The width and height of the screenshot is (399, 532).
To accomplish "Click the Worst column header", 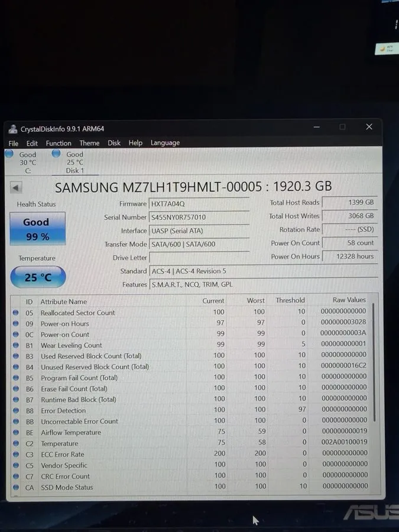I will 255,300.
